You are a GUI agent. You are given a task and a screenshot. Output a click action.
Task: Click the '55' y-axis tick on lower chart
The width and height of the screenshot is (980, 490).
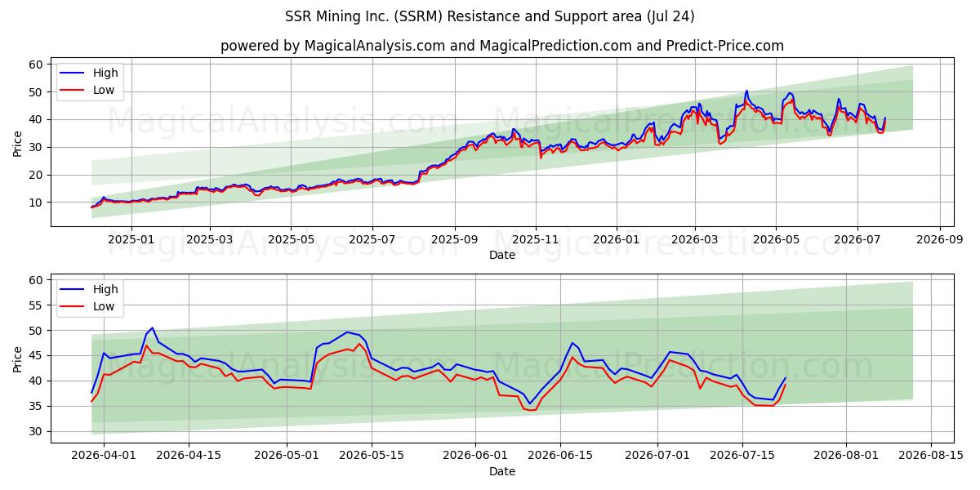(x=35, y=305)
